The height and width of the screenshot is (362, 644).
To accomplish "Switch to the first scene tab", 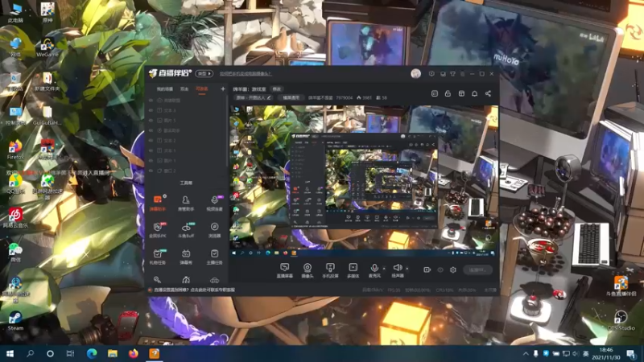I will 165,88.
